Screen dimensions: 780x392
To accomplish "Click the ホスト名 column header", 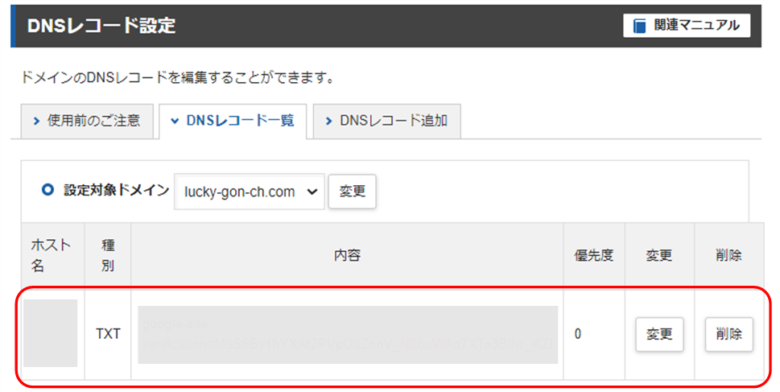I will point(51,255).
